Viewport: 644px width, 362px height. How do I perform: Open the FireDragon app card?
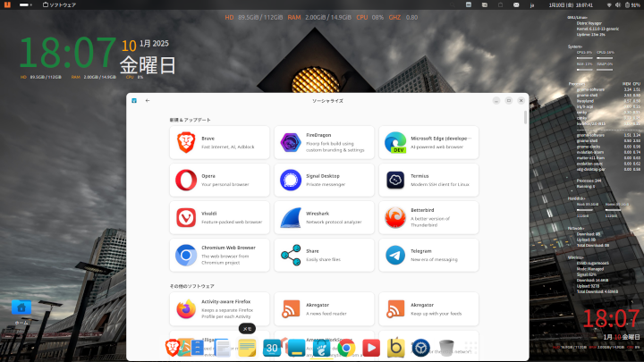coord(324,142)
